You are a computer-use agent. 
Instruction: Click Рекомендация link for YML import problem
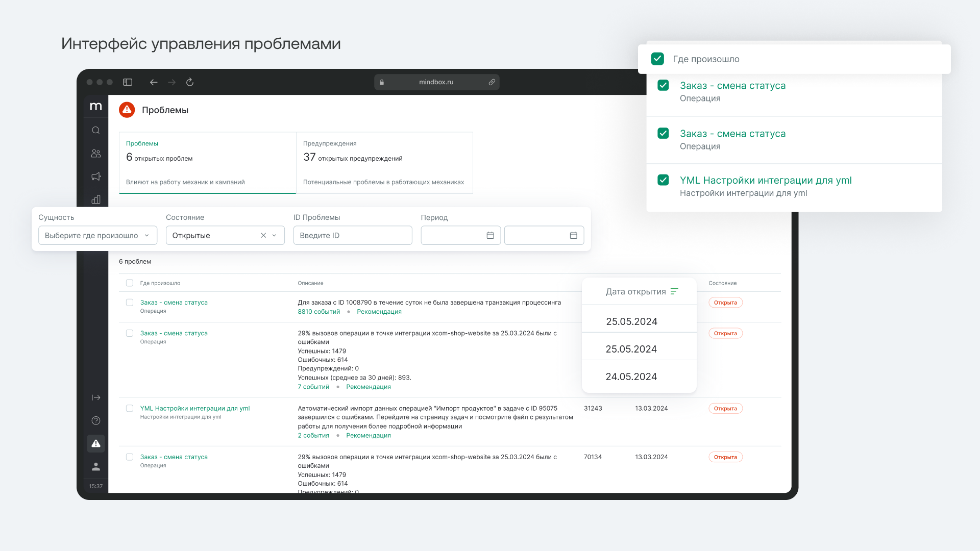(368, 435)
